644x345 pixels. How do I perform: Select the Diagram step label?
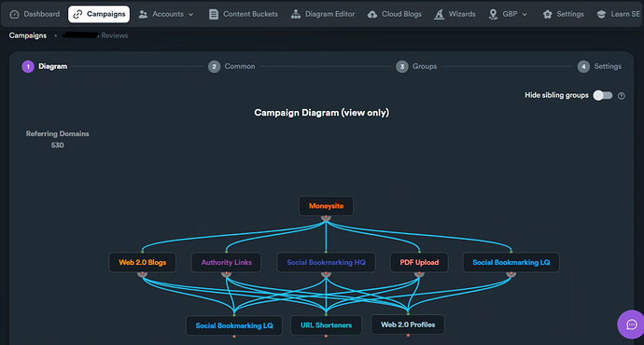53,66
